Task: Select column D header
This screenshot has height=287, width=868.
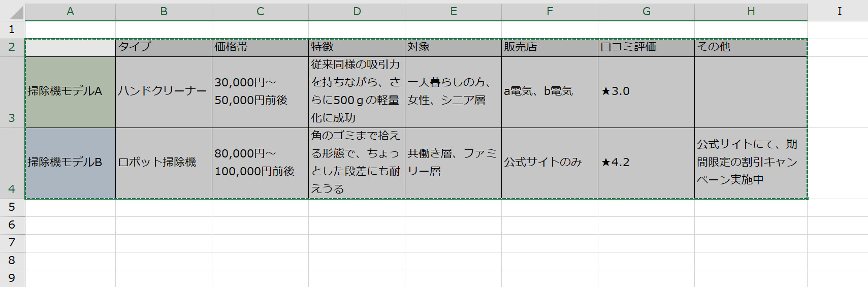Action: tap(357, 12)
